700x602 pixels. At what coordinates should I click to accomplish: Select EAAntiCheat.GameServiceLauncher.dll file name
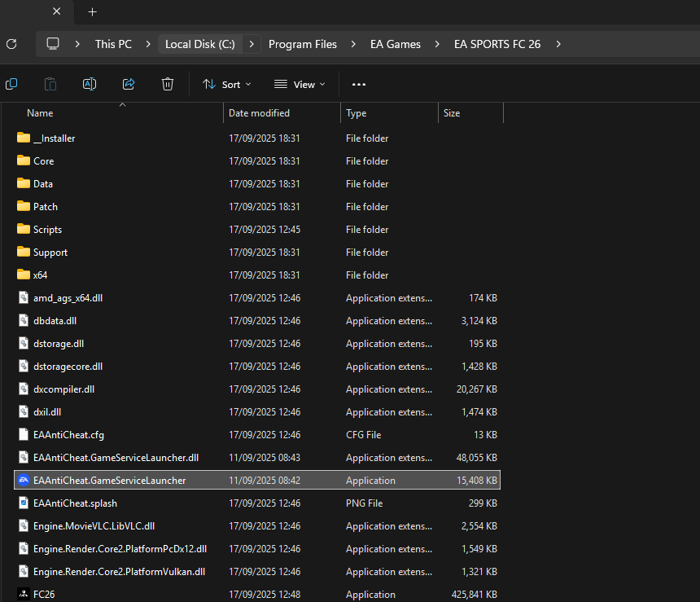tap(116, 458)
